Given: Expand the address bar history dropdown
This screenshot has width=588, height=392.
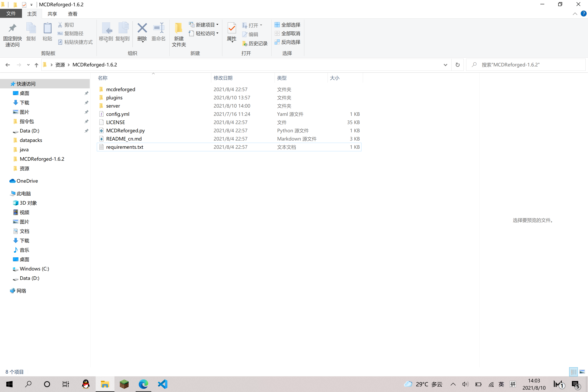Looking at the screenshot, I should [x=445, y=65].
